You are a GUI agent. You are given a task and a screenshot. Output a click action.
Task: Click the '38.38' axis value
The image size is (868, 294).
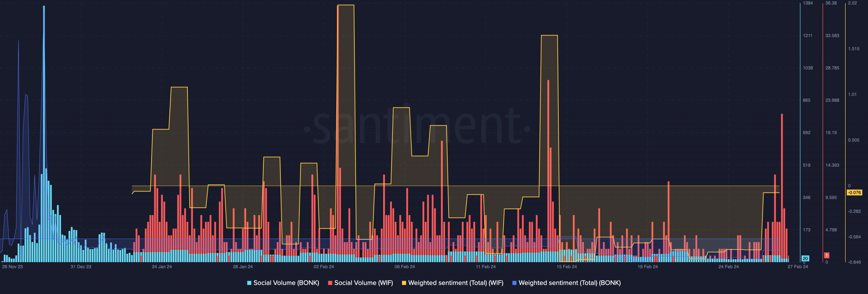[x=831, y=3]
